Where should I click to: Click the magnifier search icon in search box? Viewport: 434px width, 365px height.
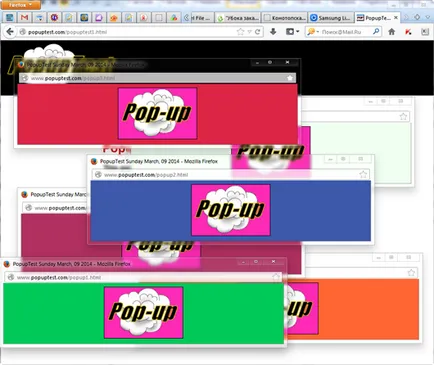(x=376, y=32)
